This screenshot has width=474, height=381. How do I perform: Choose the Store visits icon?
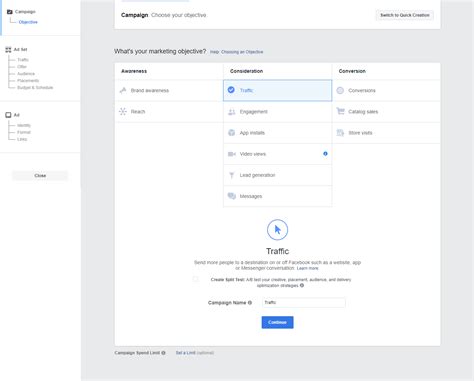tap(340, 133)
